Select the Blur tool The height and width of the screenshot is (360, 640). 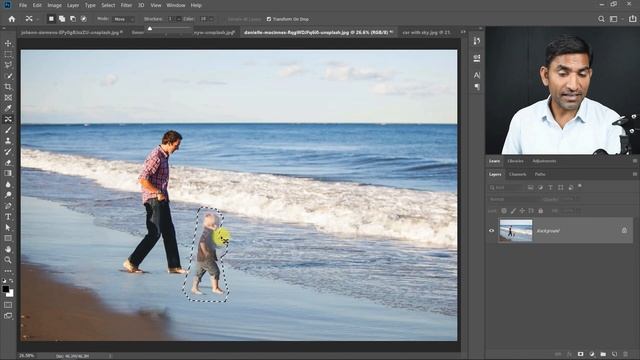coord(8,184)
